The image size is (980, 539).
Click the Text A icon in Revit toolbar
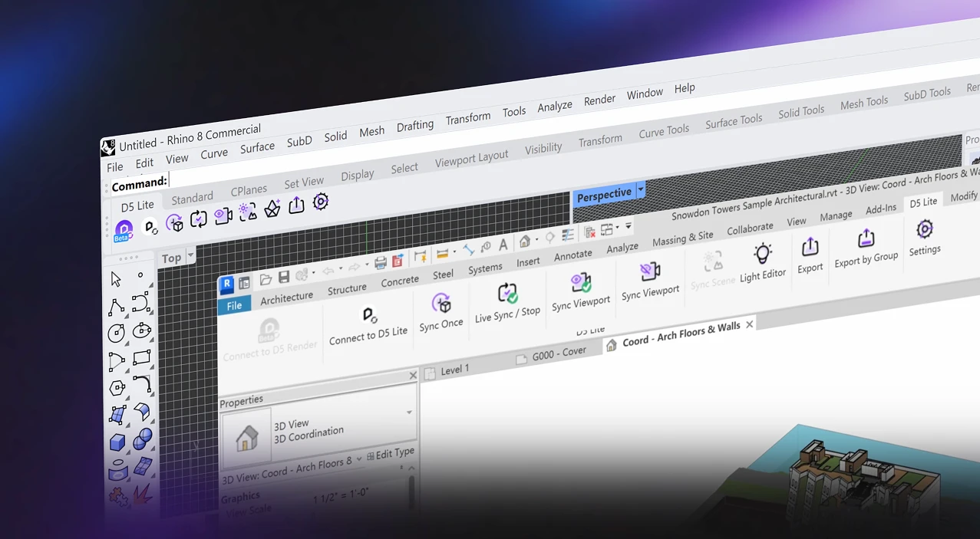[503, 245]
